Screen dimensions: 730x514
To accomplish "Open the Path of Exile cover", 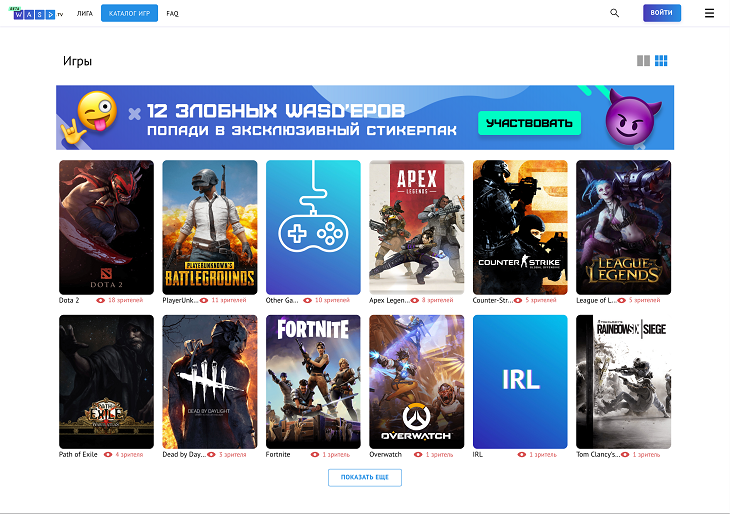I will 106,382.
